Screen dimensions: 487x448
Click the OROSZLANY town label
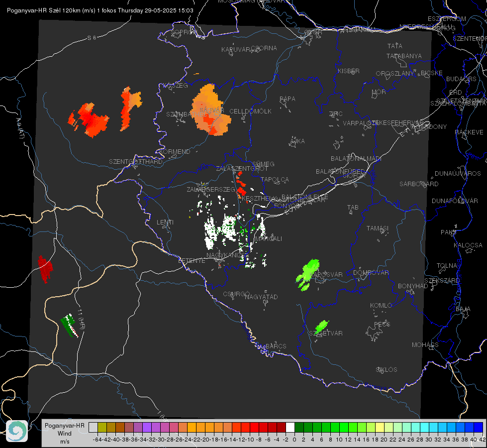tap(395, 74)
